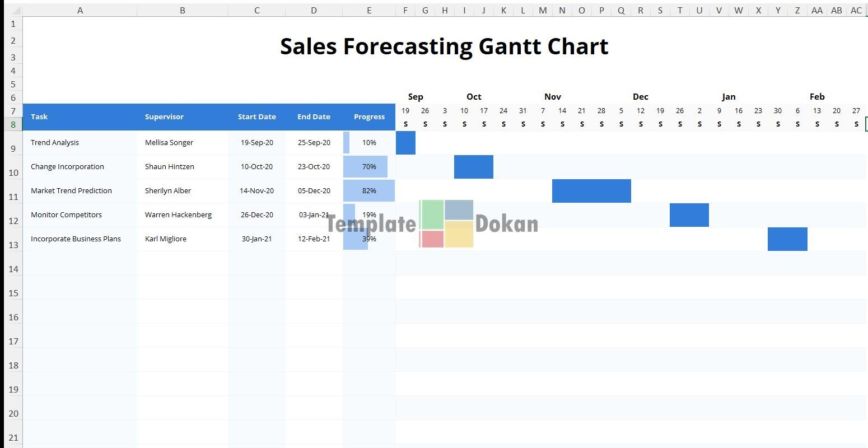Click the Incorporate Business Plans Gantt bar
The image size is (868, 448).
(x=787, y=239)
